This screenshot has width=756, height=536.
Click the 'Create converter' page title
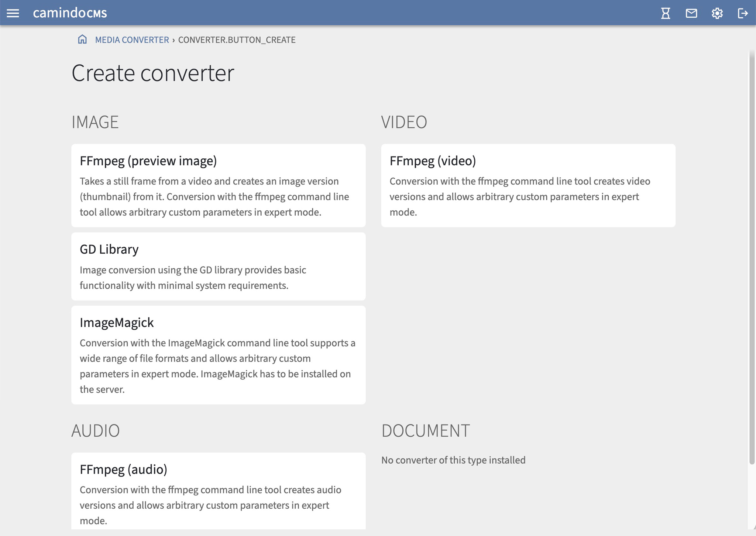153,73
